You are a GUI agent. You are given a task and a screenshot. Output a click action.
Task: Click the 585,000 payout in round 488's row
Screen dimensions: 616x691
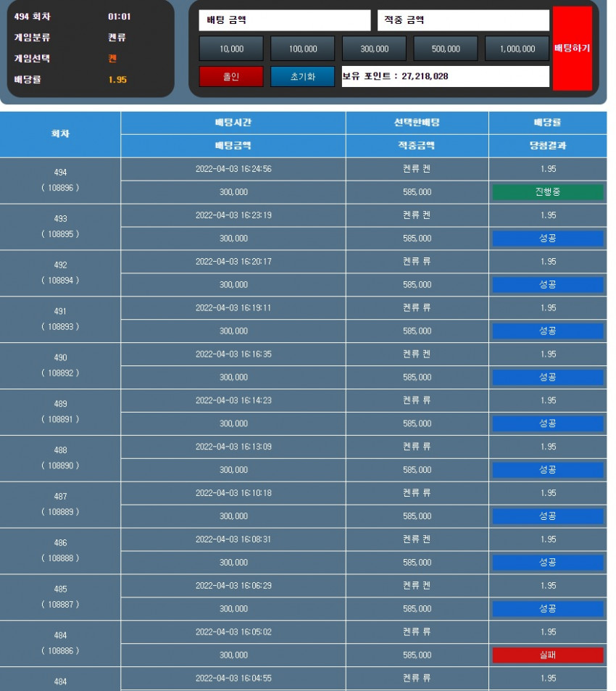[x=417, y=470]
